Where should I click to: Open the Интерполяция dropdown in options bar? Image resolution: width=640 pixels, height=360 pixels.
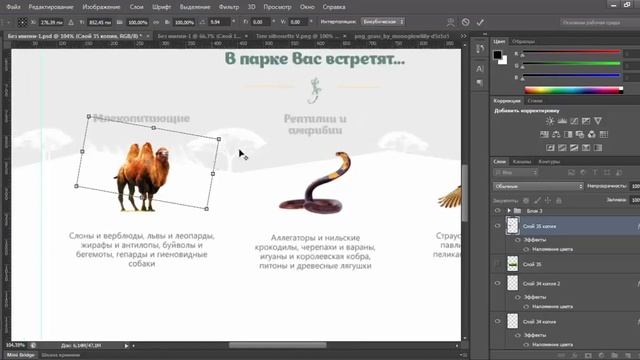pos(383,22)
